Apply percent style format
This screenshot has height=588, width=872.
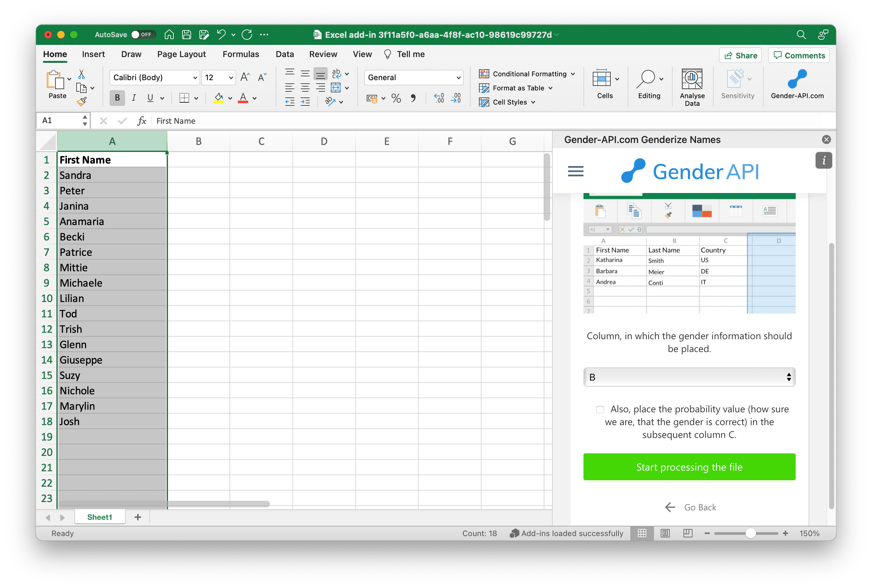[x=396, y=98]
